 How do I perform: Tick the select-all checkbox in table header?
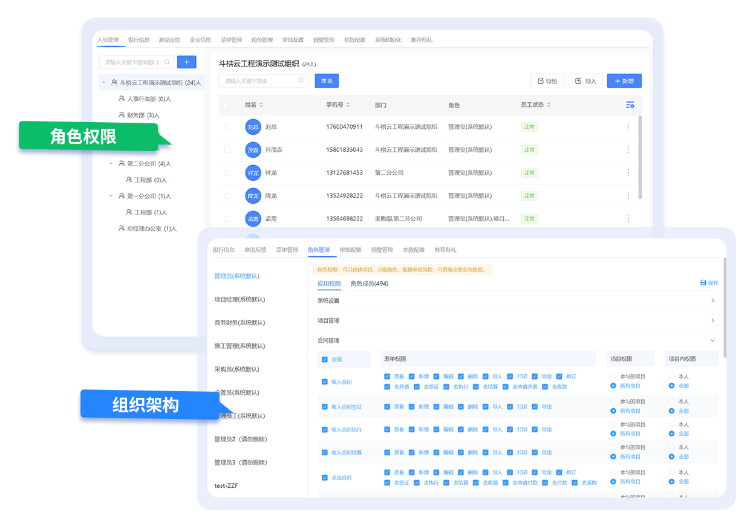pyautogui.click(x=226, y=105)
